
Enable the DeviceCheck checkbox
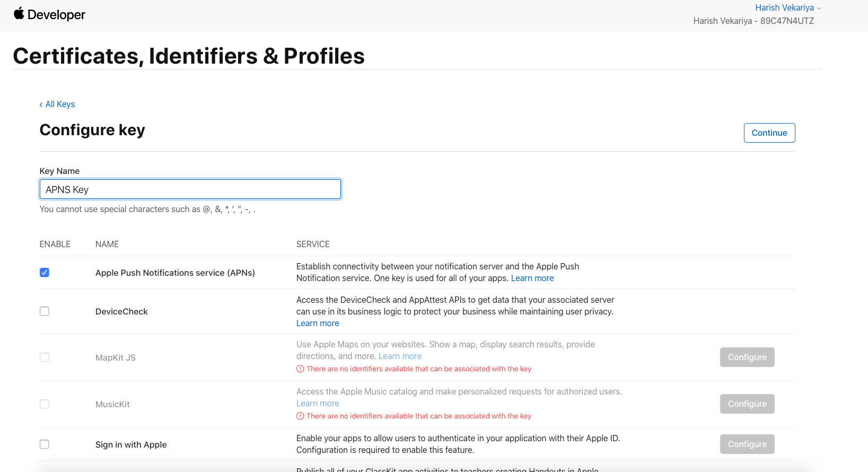[45, 311]
